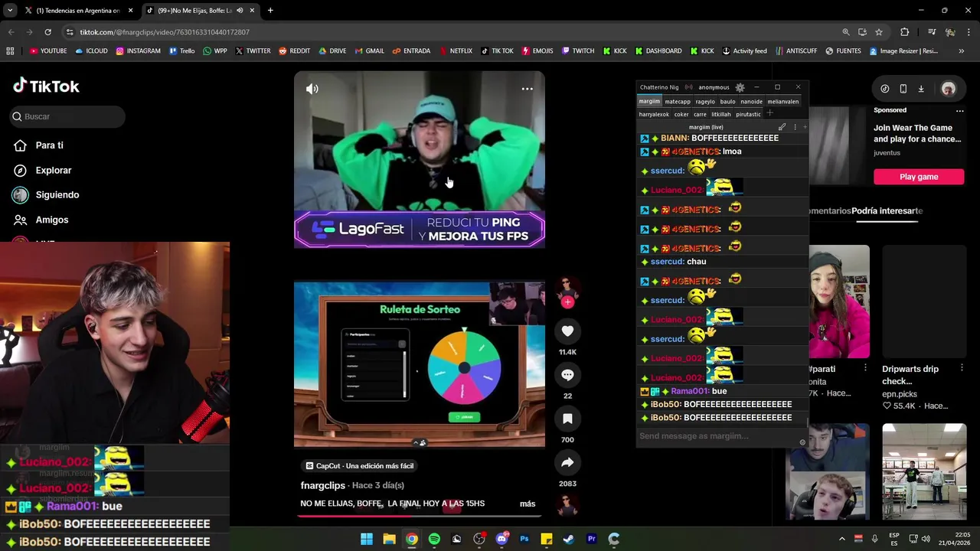Open a new Chrome tab
The height and width of the screenshot is (551, 980).
(270, 11)
